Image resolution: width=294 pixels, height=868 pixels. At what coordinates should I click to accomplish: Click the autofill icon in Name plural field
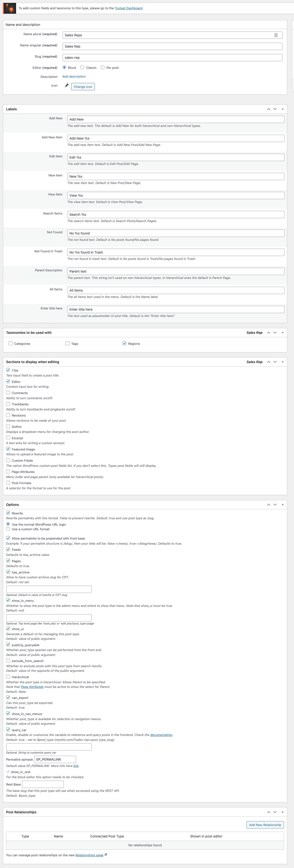pos(276,35)
